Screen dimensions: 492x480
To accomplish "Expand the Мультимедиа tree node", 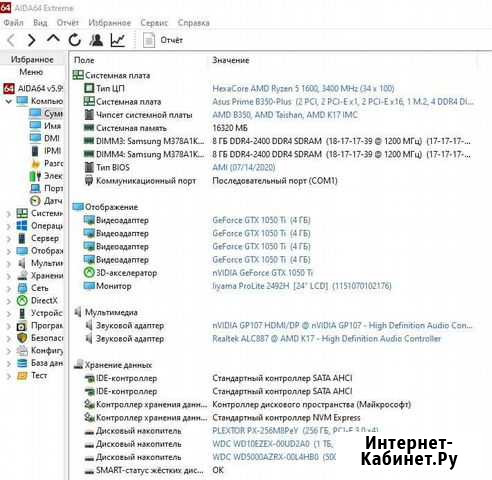I will click(x=9, y=264).
